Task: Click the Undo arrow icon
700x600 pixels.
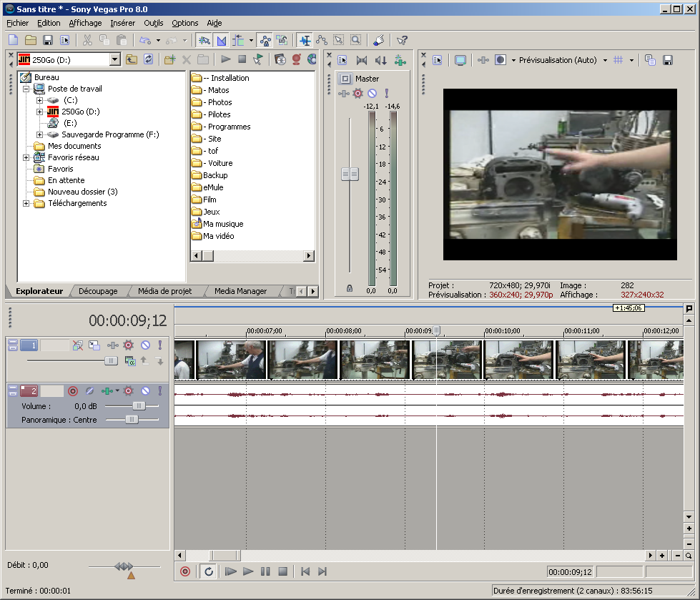Action: (x=145, y=40)
